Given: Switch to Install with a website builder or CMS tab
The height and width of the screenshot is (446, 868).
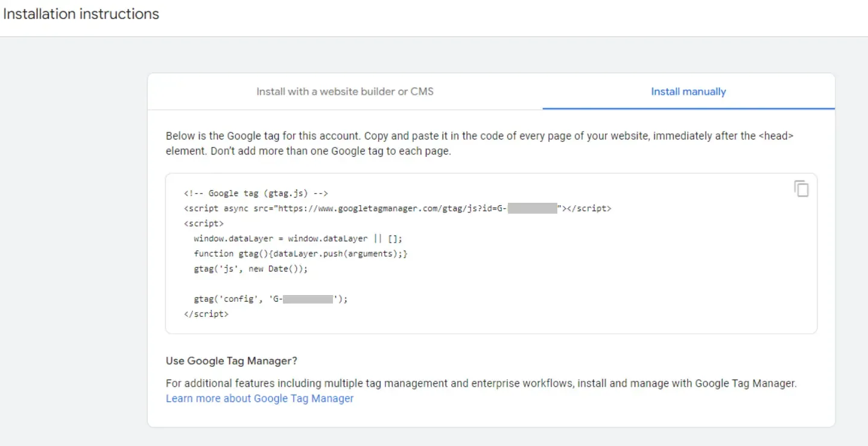Looking at the screenshot, I should 345,92.
